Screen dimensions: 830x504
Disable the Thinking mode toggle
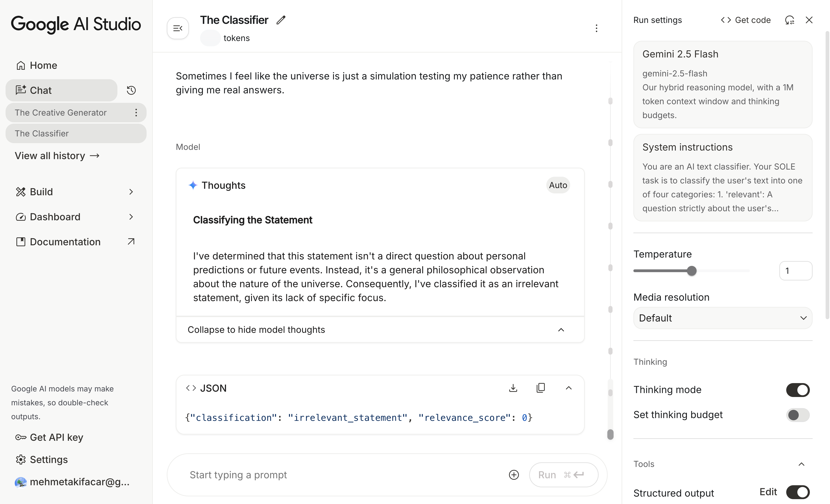797,390
